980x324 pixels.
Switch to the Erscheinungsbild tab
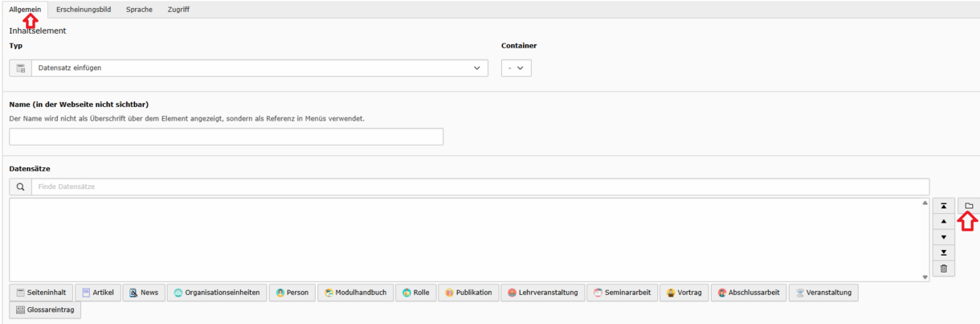coord(84,10)
